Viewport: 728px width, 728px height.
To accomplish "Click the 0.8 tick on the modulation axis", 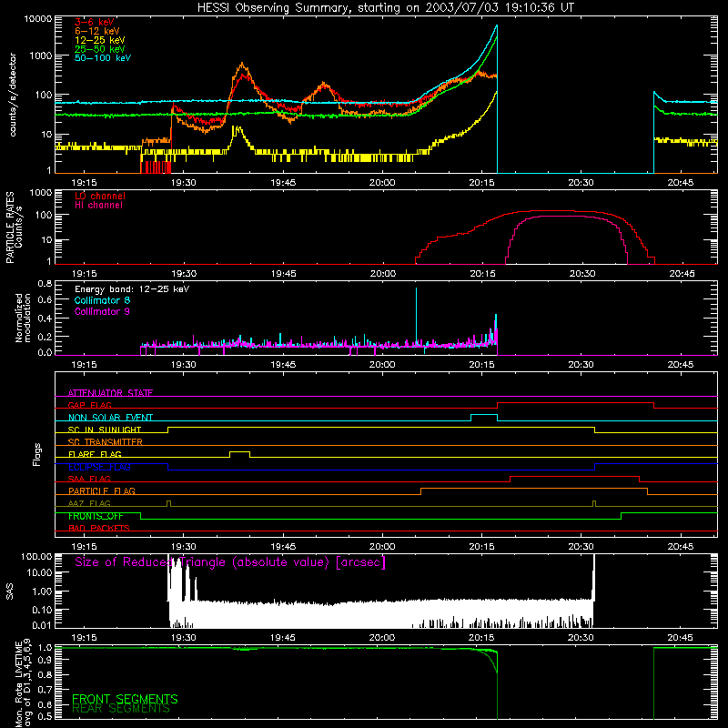I will pyautogui.click(x=45, y=284).
